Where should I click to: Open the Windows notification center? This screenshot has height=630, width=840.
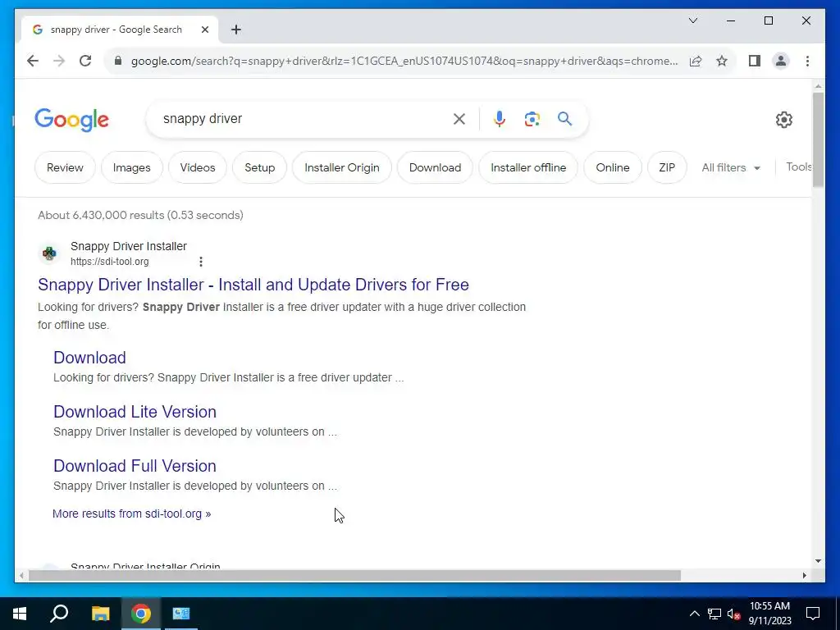tap(813, 614)
